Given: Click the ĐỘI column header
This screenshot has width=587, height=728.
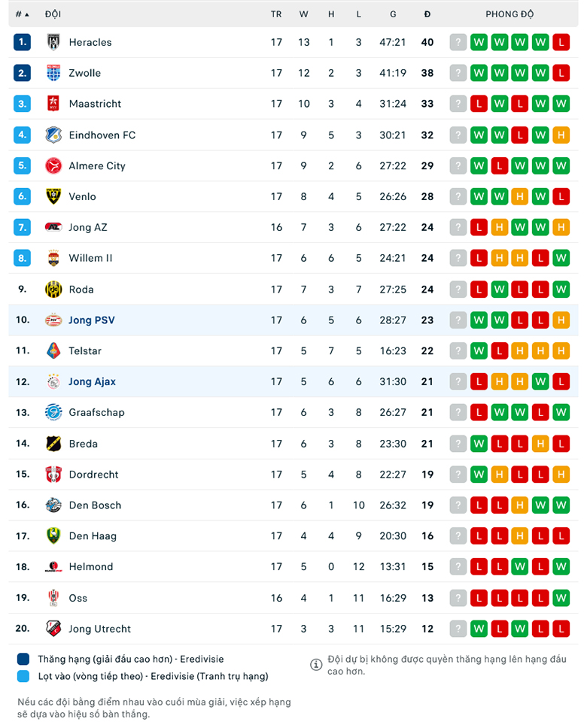Looking at the screenshot, I should point(53,14).
